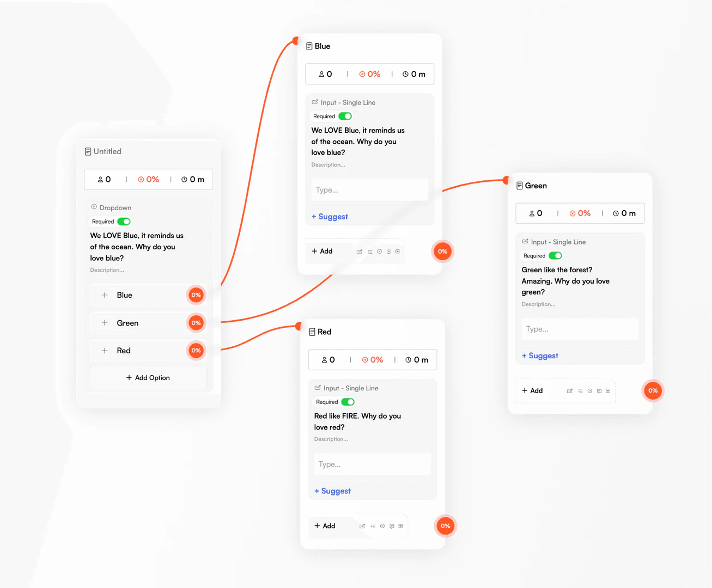Viewport: 712px width, 588px height.
Task: Select the dropdown question icon in the Red card
Action: 400,526
